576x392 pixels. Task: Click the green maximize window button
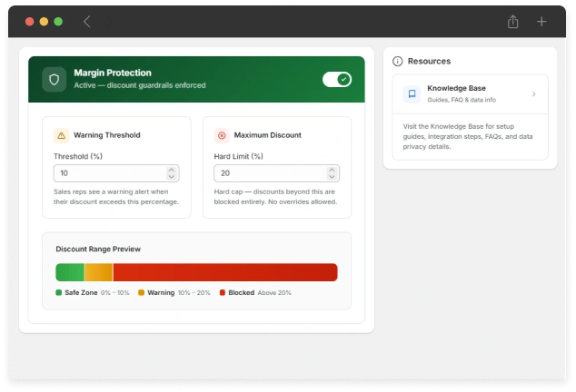tap(58, 22)
